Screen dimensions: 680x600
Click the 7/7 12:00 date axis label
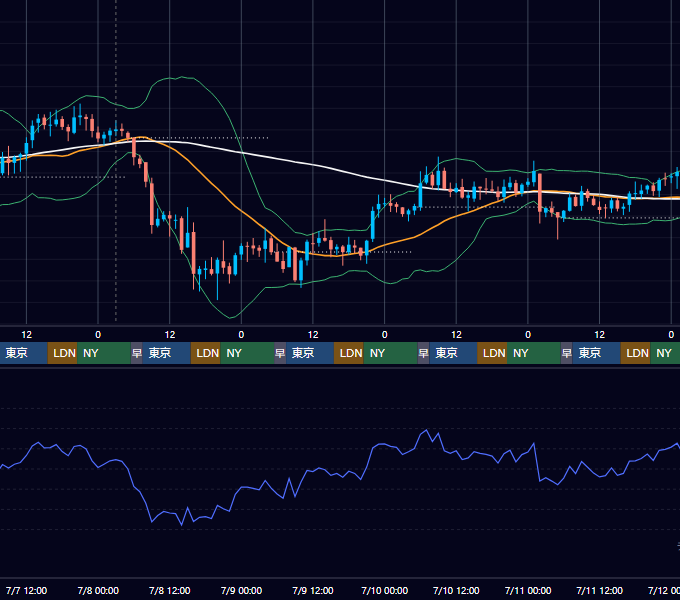[26, 590]
